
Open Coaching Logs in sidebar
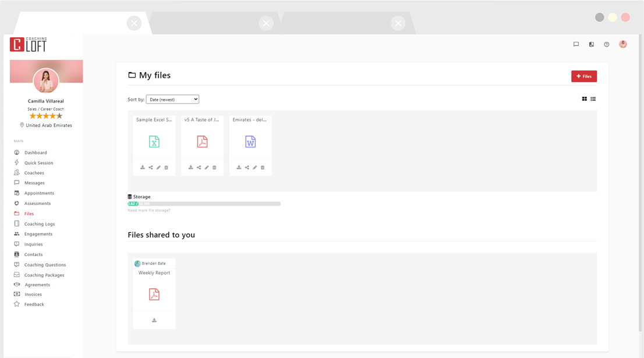40,224
